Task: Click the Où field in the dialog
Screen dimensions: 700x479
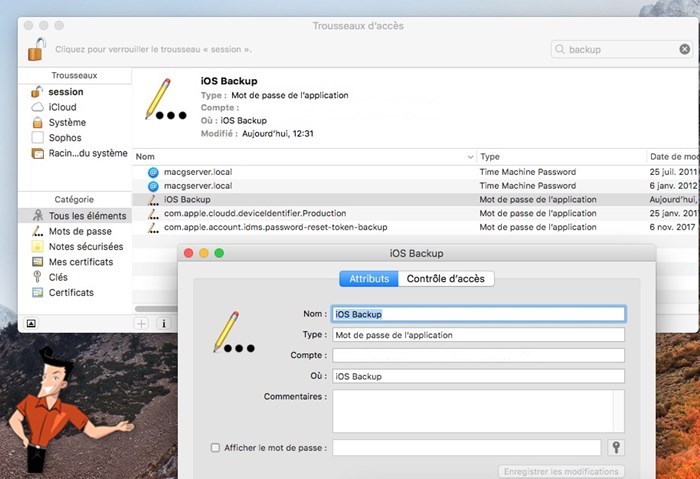Action: tap(478, 376)
